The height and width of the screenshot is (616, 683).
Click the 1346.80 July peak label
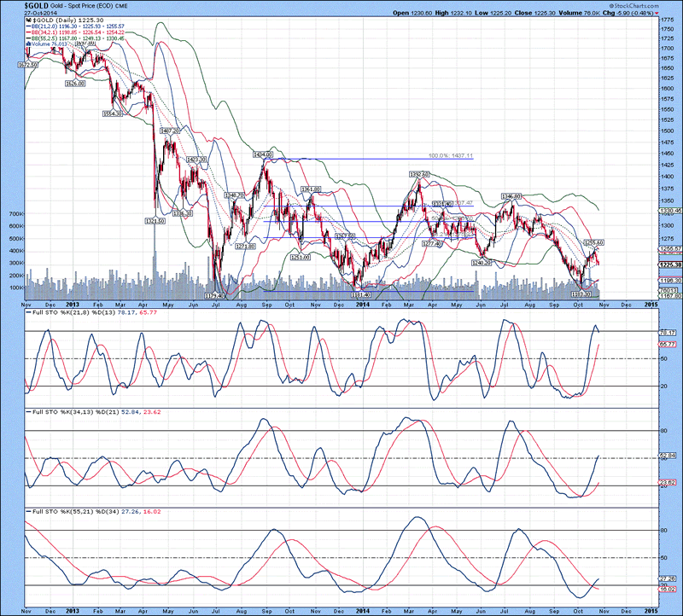pyautogui.click(x=511, y=196)
